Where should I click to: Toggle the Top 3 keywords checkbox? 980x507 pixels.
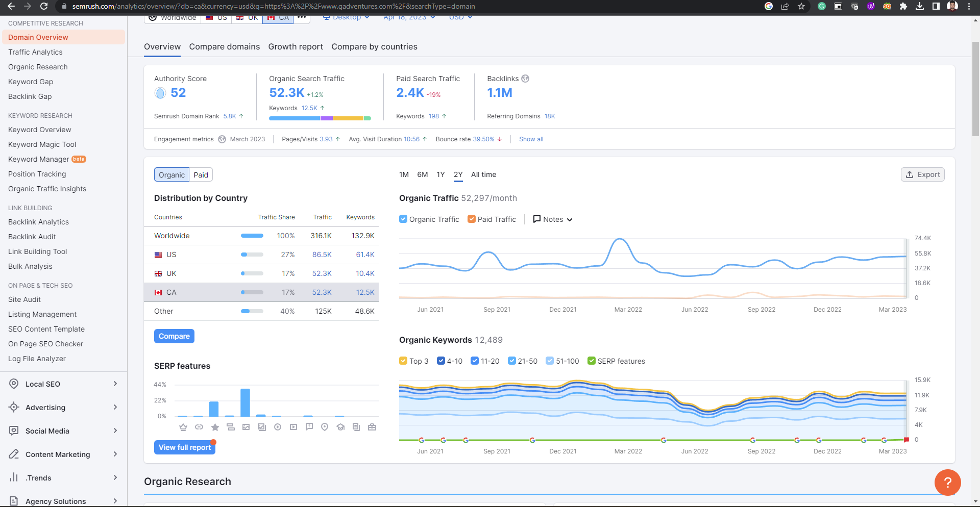(x=403, y=361)
